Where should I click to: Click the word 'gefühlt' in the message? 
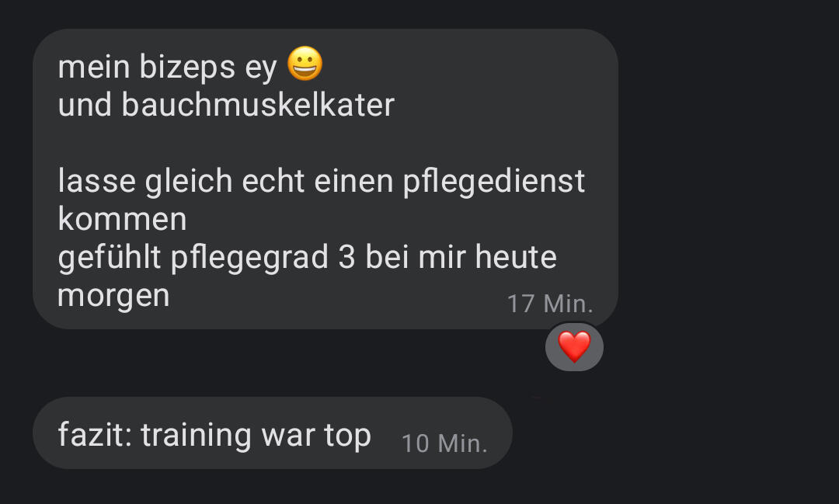click(x=110, y=258)
